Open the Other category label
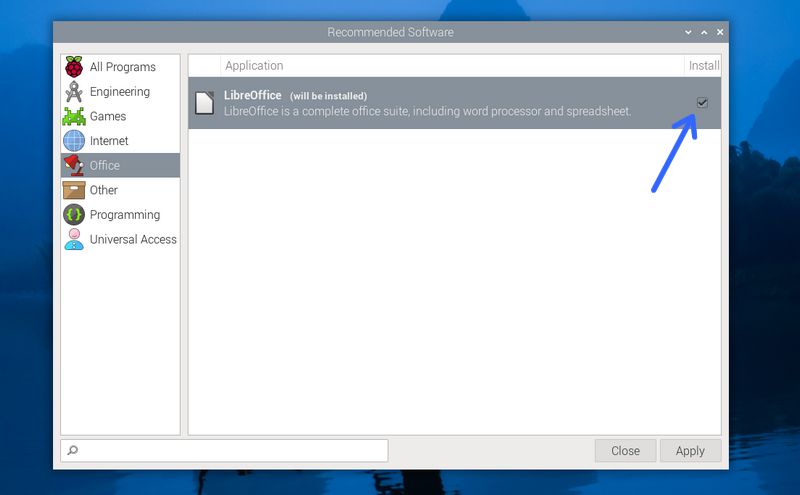The image size is (800, 495). click(x=104, y=190)
